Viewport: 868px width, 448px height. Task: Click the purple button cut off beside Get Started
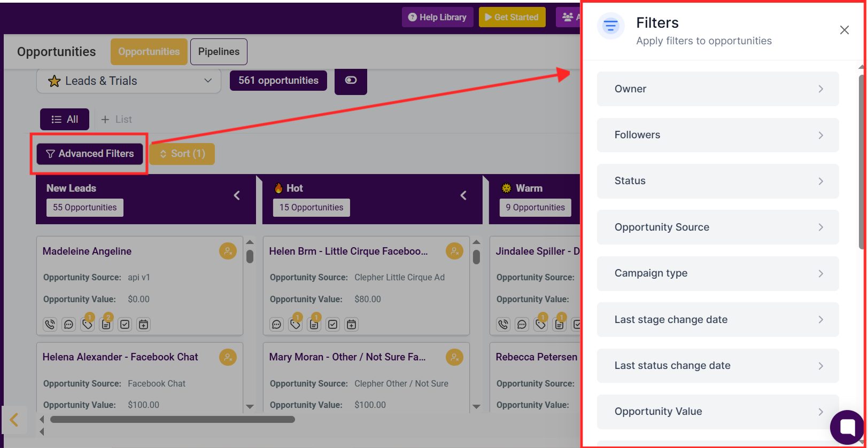click(568, 17)
